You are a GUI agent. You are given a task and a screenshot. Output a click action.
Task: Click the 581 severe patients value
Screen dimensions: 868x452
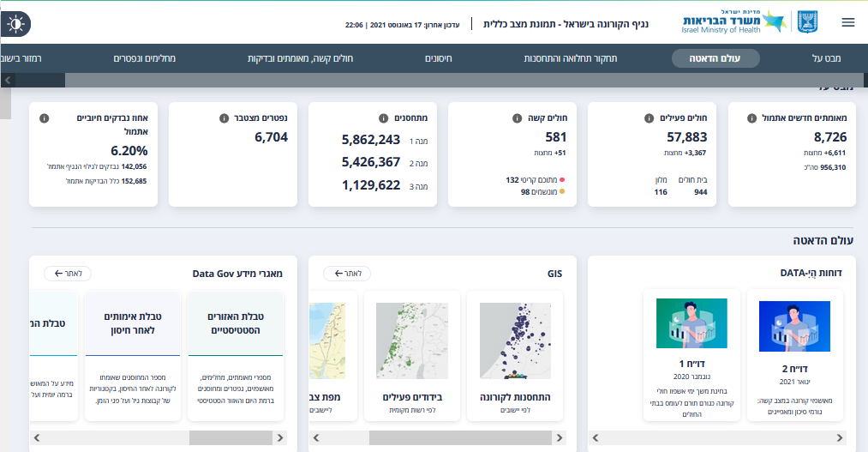(x=556, y=137)
